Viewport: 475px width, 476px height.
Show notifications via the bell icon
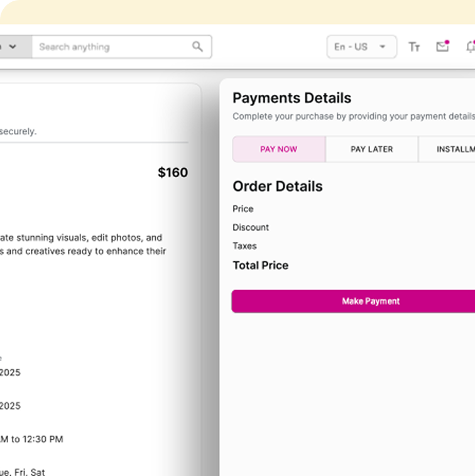tap(470, 47)
